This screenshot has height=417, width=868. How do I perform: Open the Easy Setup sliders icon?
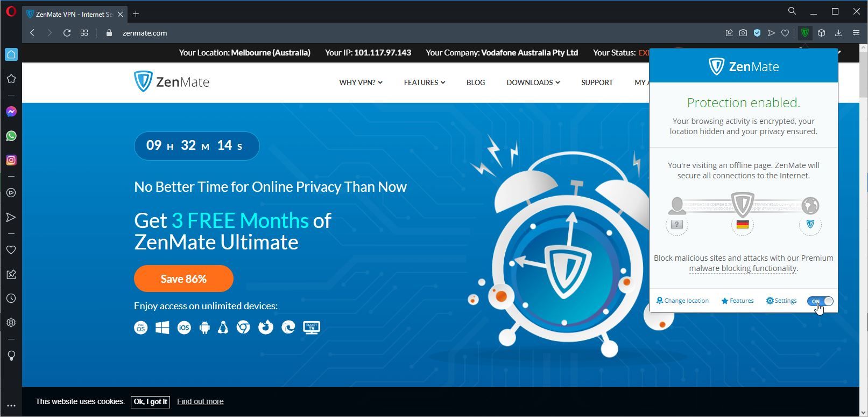856,33
